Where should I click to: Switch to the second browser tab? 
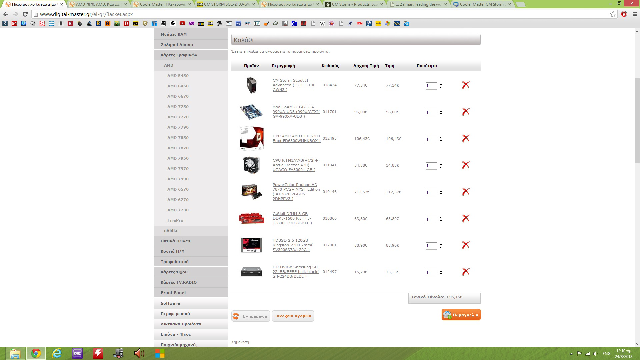tap(98, 4)
